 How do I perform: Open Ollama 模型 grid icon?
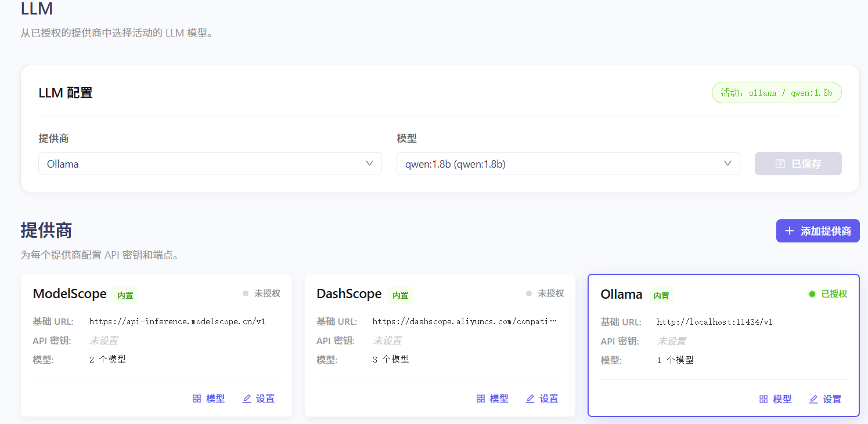pos(764,399)
